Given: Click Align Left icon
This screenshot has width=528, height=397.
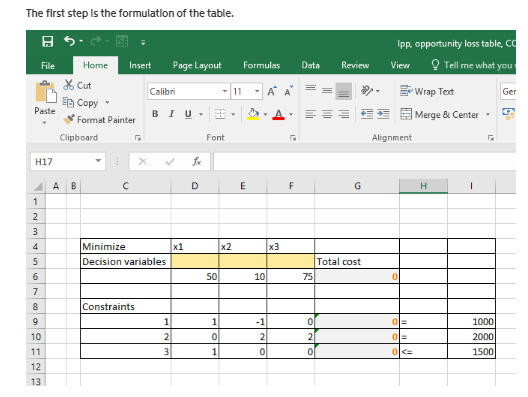Looking at the screenshot, I should [x=310, y=114].
